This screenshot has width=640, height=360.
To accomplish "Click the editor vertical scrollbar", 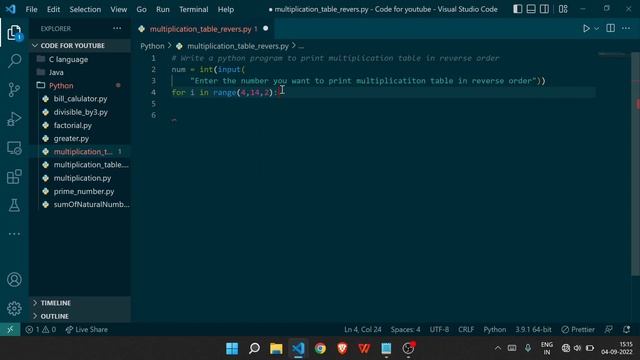I will tap(636, 163).
